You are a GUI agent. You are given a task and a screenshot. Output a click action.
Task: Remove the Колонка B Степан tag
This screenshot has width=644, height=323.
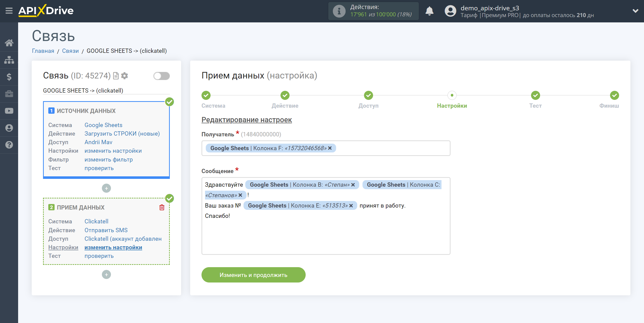pyautogui.click(x=353, y=185)
